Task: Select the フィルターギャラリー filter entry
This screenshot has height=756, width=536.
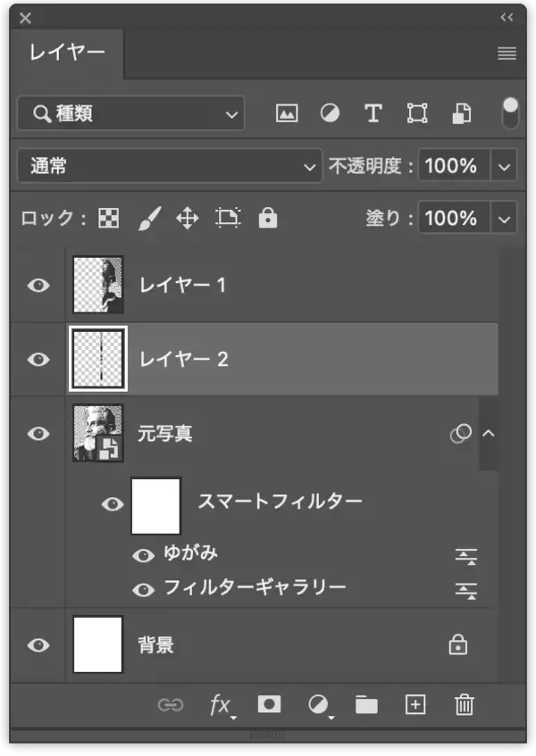Action: pyautogui.click(x=255, y=587)
